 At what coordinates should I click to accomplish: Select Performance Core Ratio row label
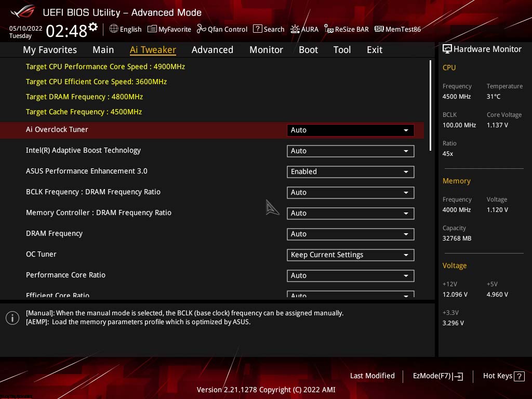(65, 275)
